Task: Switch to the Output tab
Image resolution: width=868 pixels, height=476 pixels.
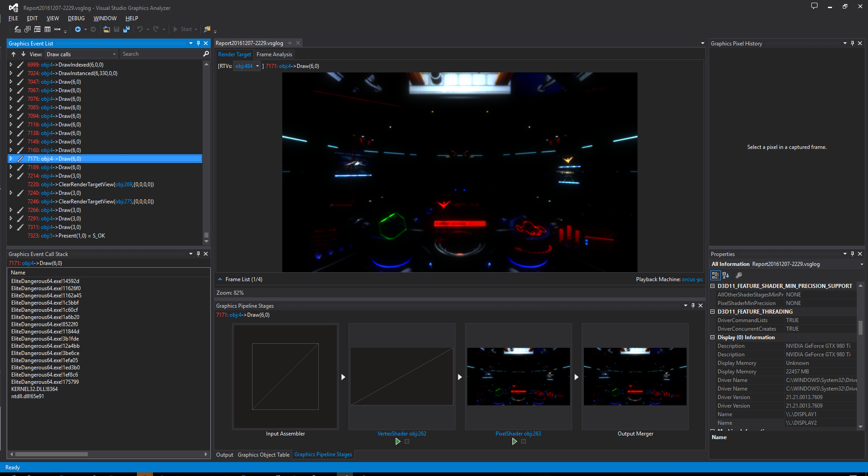Action: click(x=225, y=455)
